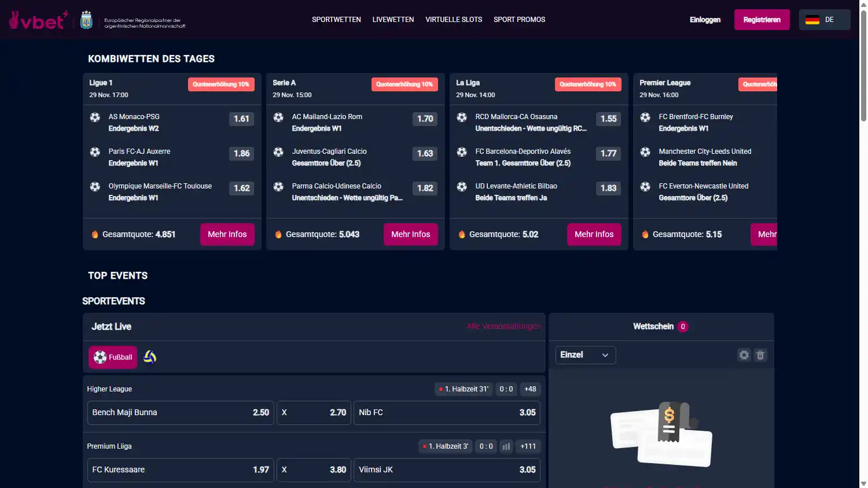Click soccer ball icon for RCD Mallorca-CA Osasuna
This screenshot has width=868, height=488.
[x=462, y=117]
